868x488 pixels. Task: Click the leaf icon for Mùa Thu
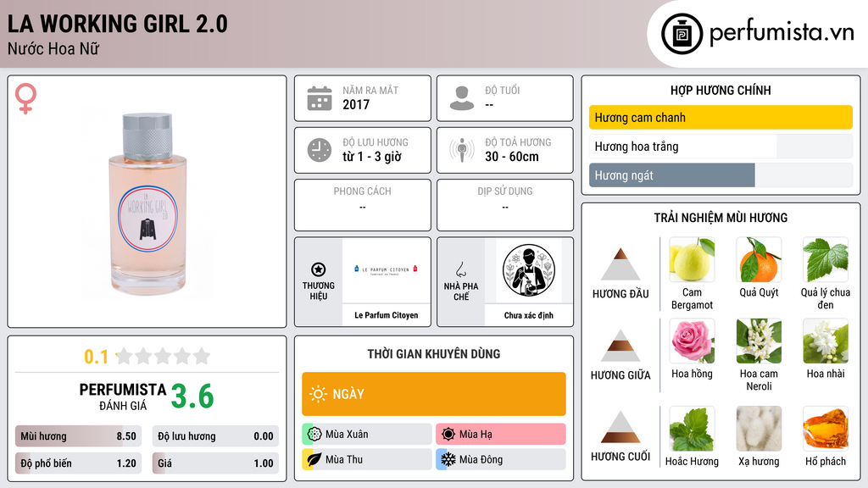point(314,459)
